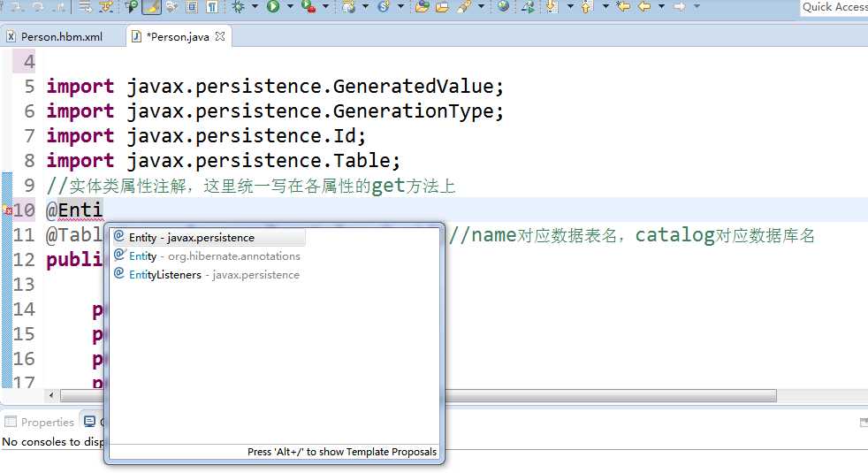This screenshot has width=868, height=473.
Task: Click the Toggle Breadcrumb icon
Action: click(131, 7)
